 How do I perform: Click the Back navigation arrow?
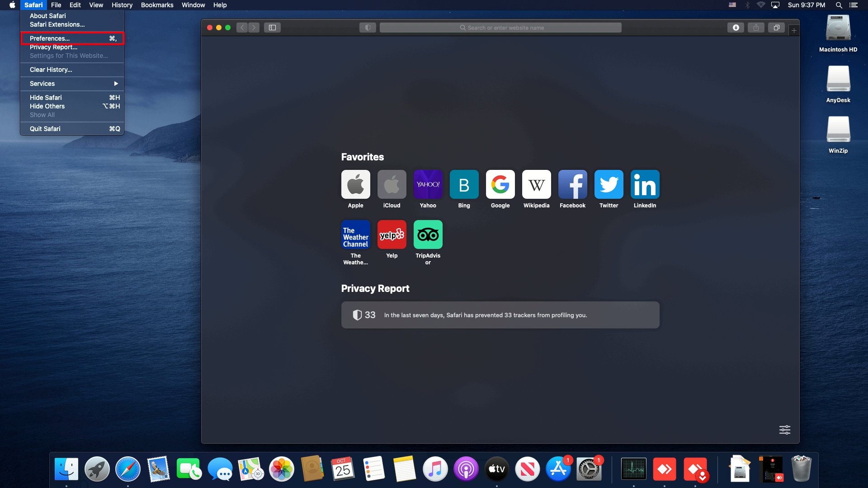point(242,28)
